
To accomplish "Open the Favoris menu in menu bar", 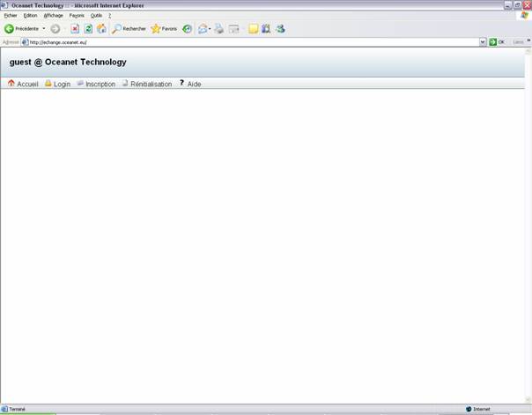I will (77, 16).
